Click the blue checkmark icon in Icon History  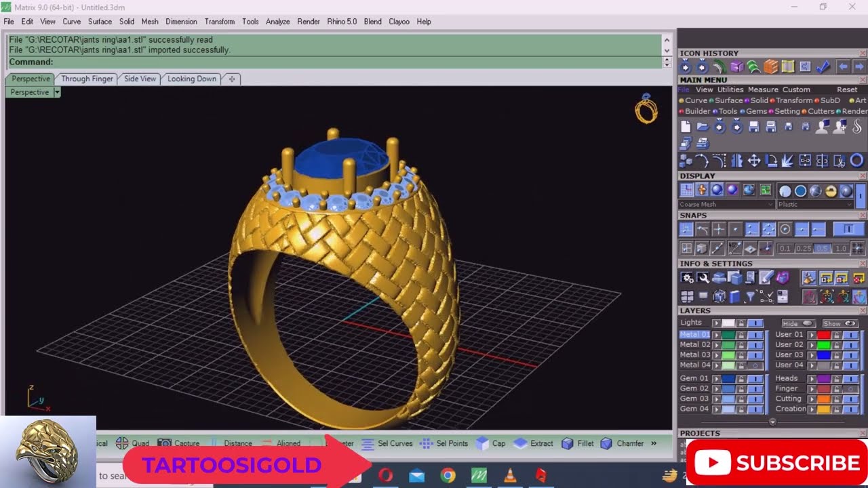(823, 67)
